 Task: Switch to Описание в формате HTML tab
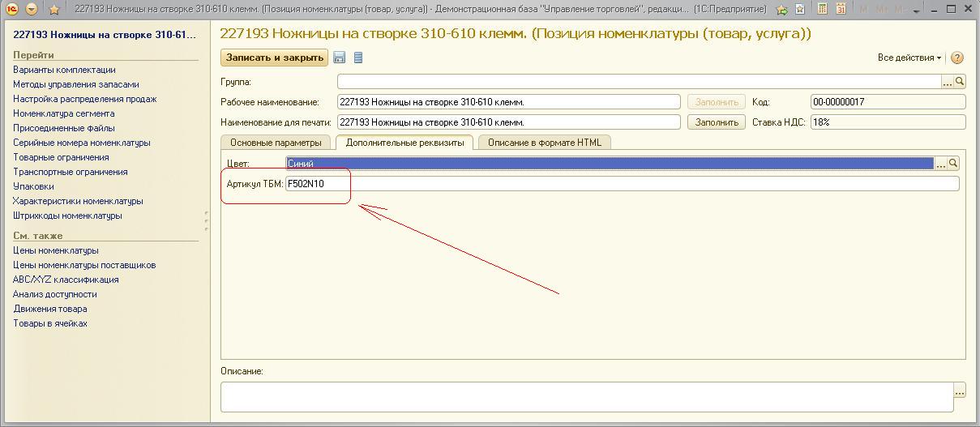pyautogui.click(x=544, y=143)
